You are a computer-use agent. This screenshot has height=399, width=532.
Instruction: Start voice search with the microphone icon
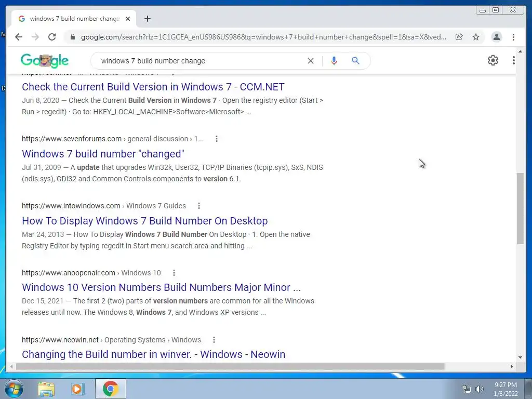[334, 61]
